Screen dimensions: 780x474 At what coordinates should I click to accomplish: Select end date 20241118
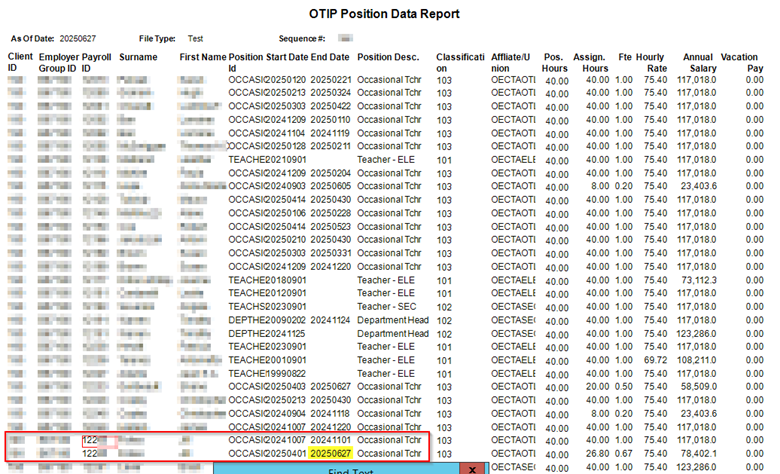tap(330, 413)
